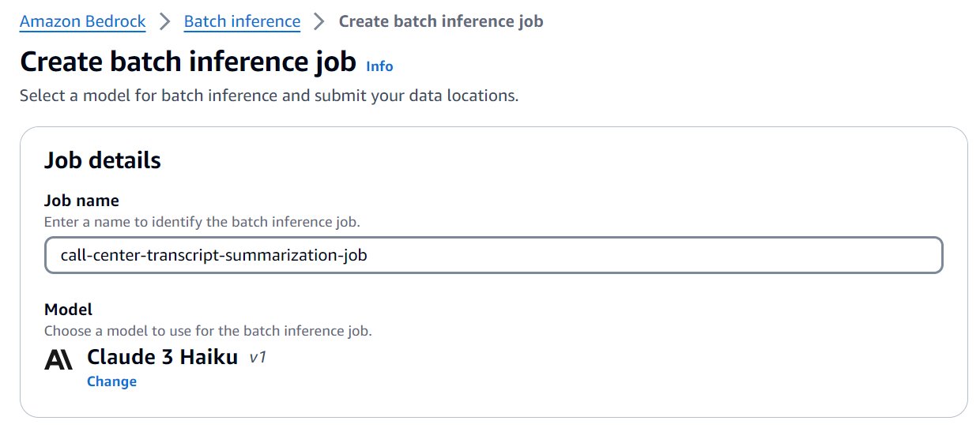Viewport: 980px width, 432px height.
Task: Click the Job name field label
Action: click(x=81, y=201)
